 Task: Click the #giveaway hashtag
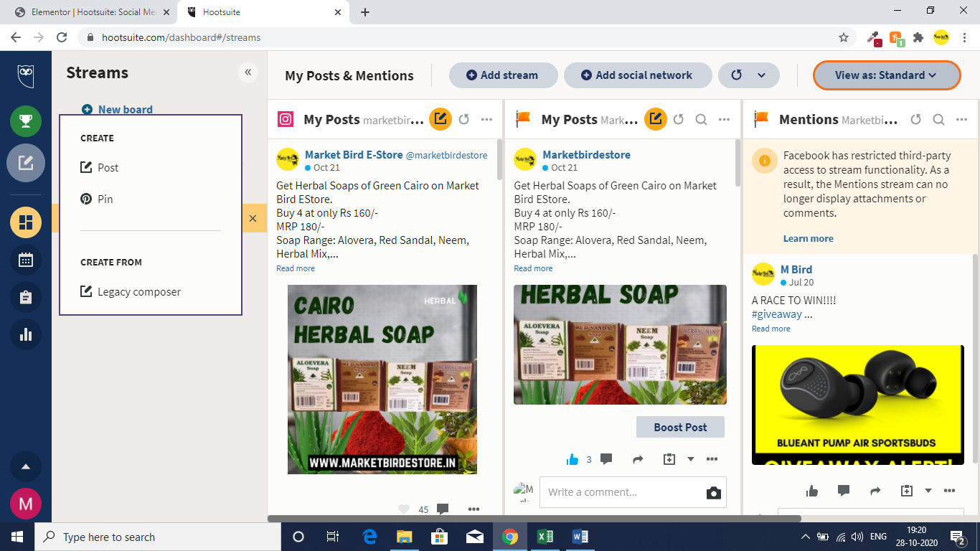(x=777, y=314)
